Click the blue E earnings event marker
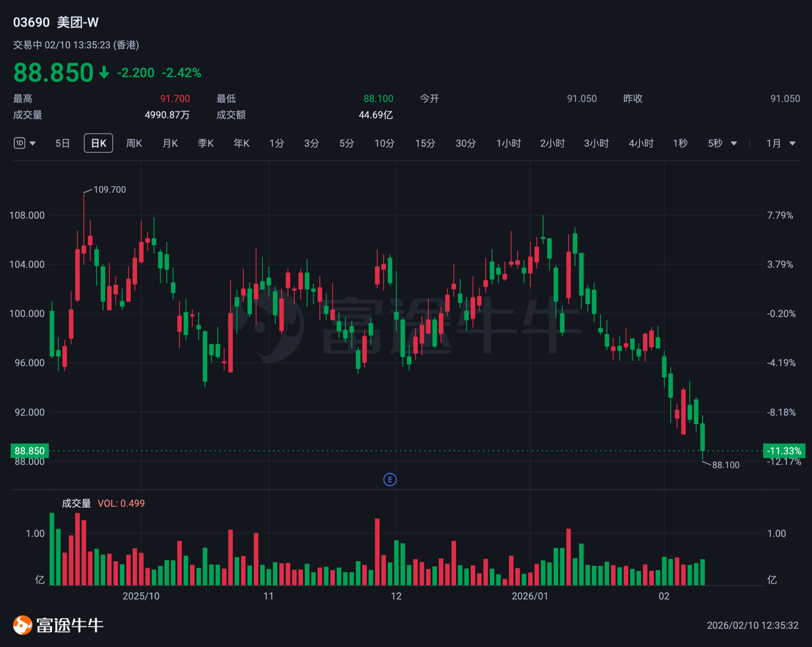Viewport: 812px width, 647px height. [x=390, y=480]
